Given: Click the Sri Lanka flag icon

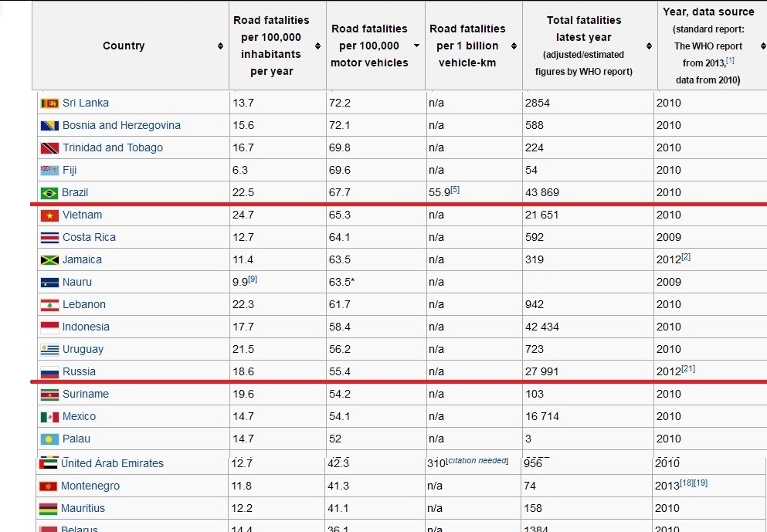Looking at the screenshot, I should (49, 103).
